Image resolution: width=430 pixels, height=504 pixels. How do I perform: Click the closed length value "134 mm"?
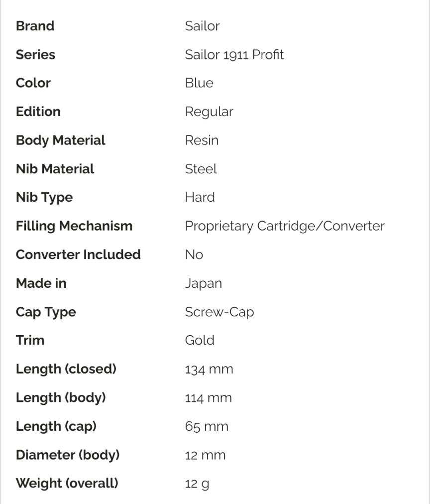click(209, 369)
